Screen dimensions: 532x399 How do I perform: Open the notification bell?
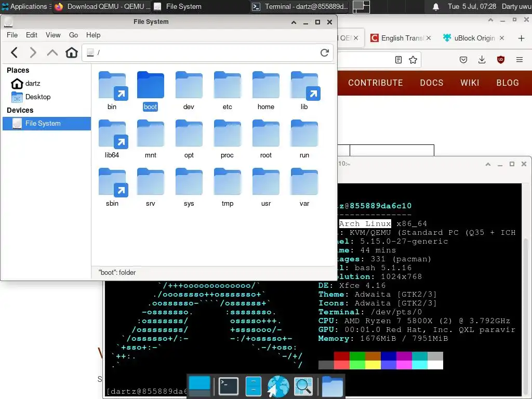tap(436, 7)
